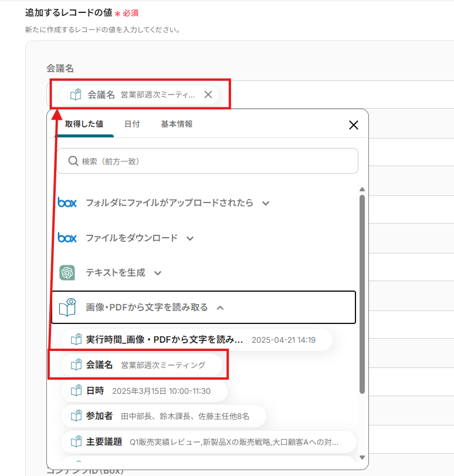
Task: Select the 日時 2025年3月15日 value
Action: (144, 391)
